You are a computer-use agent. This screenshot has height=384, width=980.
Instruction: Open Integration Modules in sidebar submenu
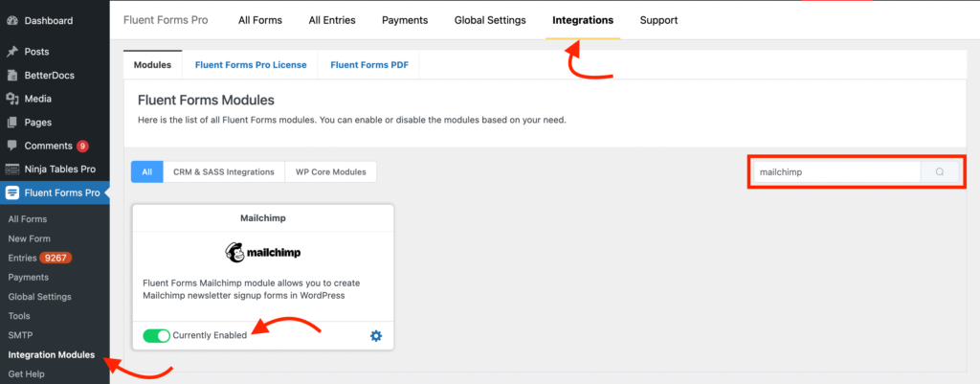coord(52,354)
